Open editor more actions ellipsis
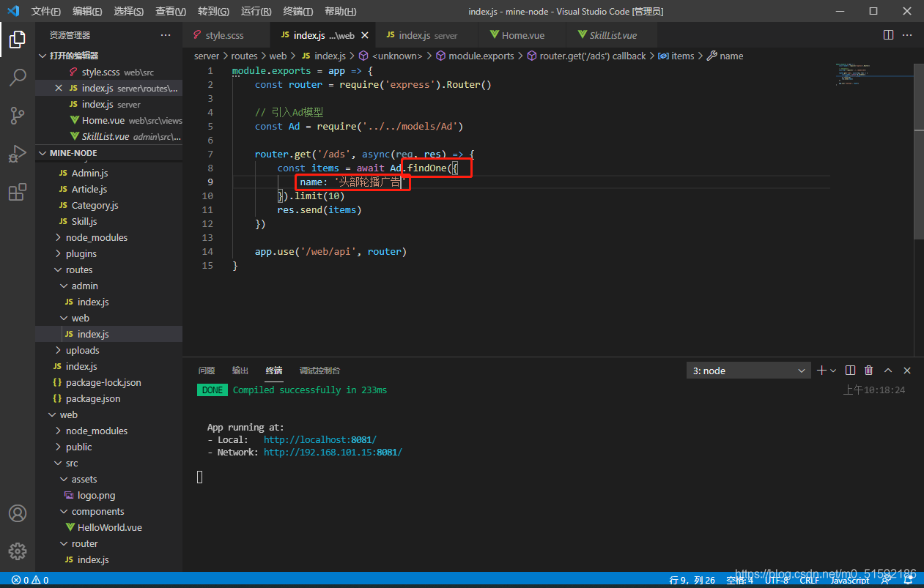The image size is (924, 588). (907, 35)
